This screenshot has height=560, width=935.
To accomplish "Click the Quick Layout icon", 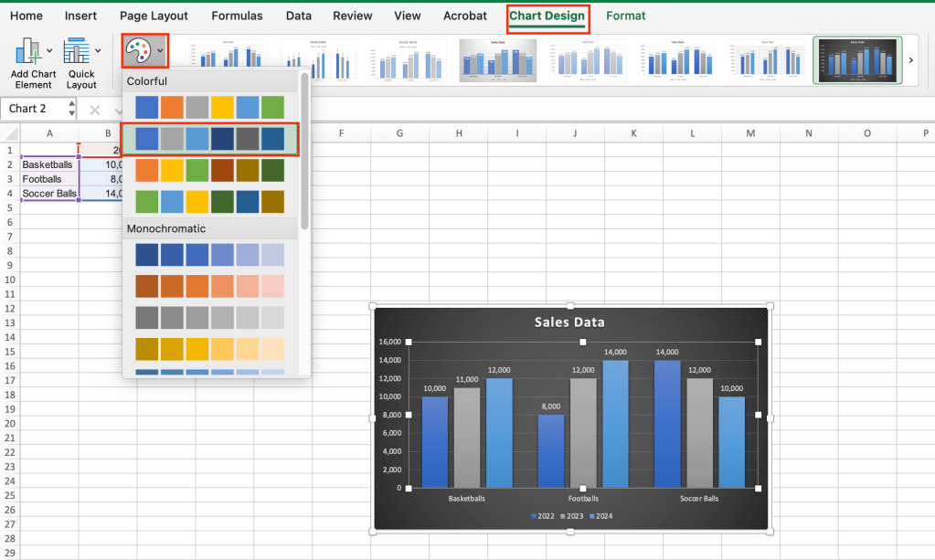I will 77,51.
